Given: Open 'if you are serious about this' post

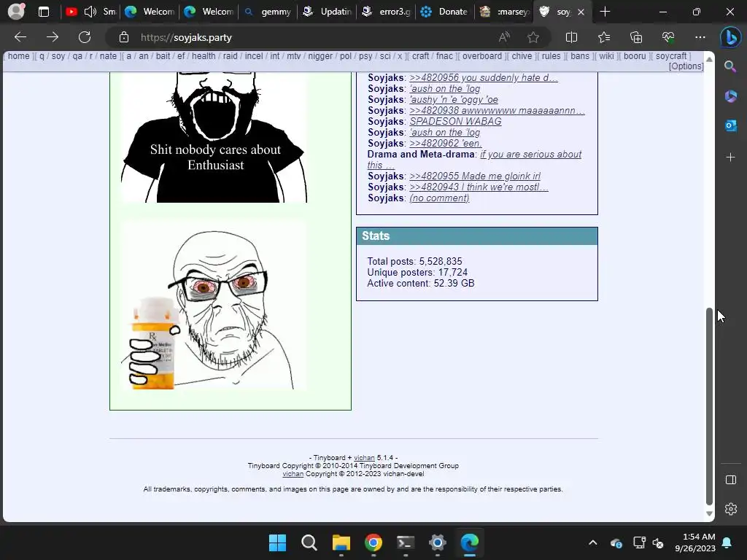Looking at the screenshot, I should pos(531,155).
